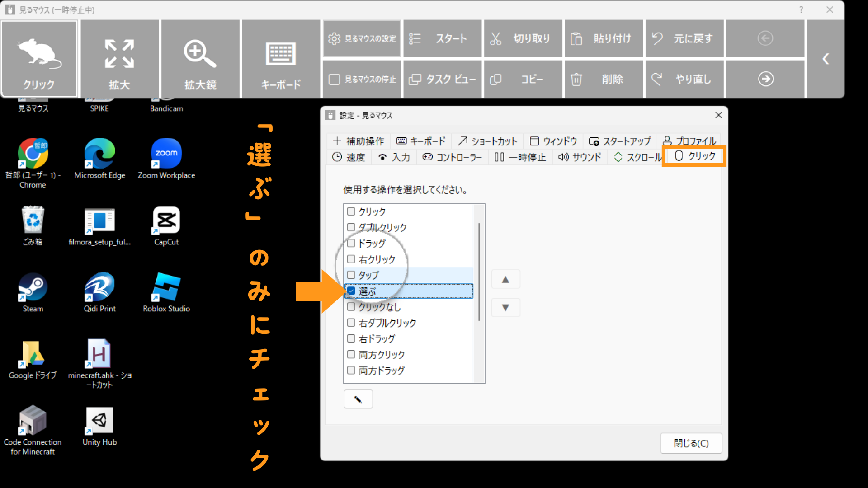Screen dimensions: 868x488
Task: Switch to the 速度 tab
Action: coord(349,157)
